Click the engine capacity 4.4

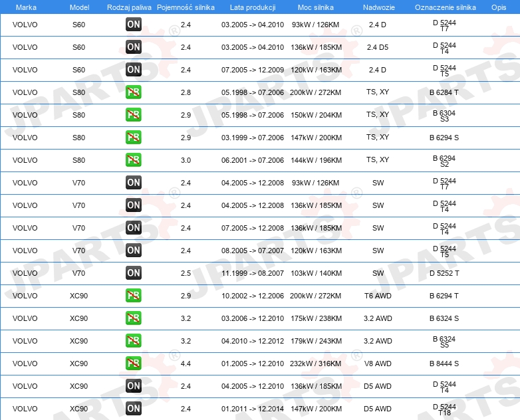tap(186, 364)
